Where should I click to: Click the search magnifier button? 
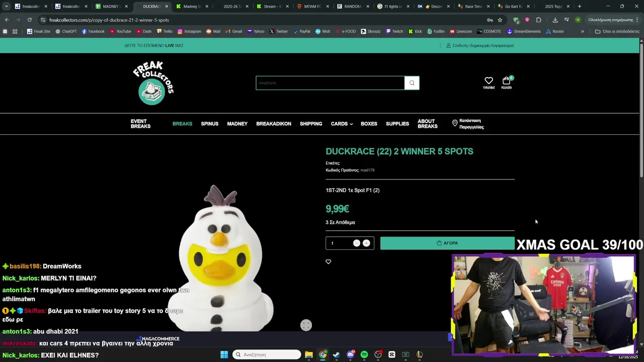pos(412,83)
